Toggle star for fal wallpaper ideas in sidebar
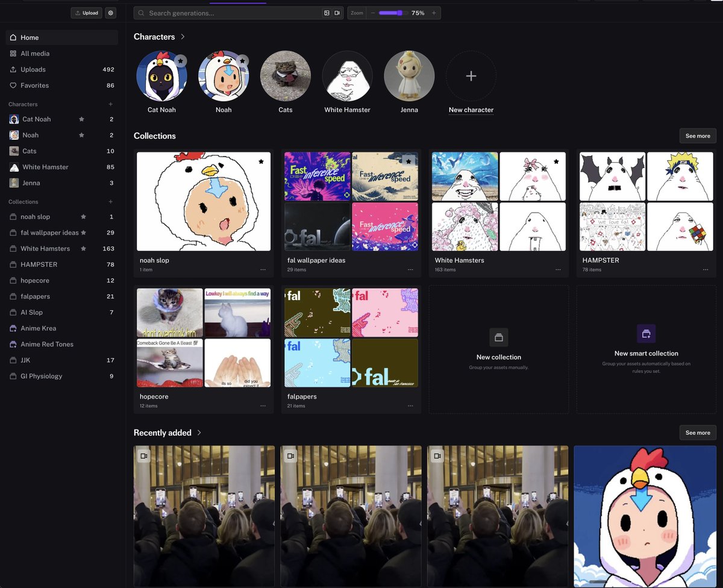Screen dimensions: 723x588 (x=84, y=233)
